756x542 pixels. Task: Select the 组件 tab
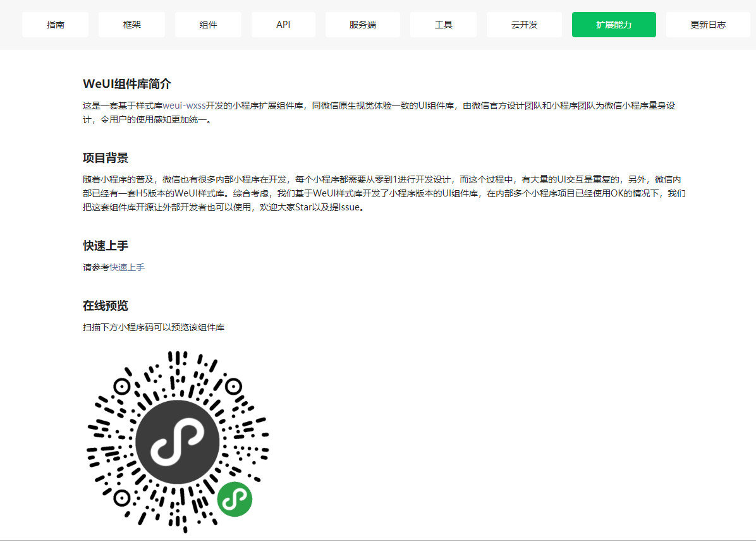click(208, 25)
